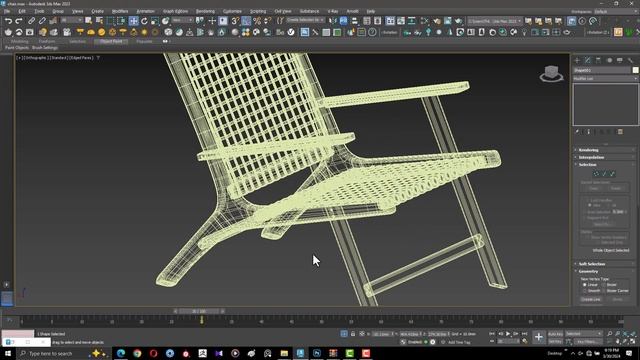Toggle the Percent Snap icon
640x360 pixels.
[x=257, y=20]
